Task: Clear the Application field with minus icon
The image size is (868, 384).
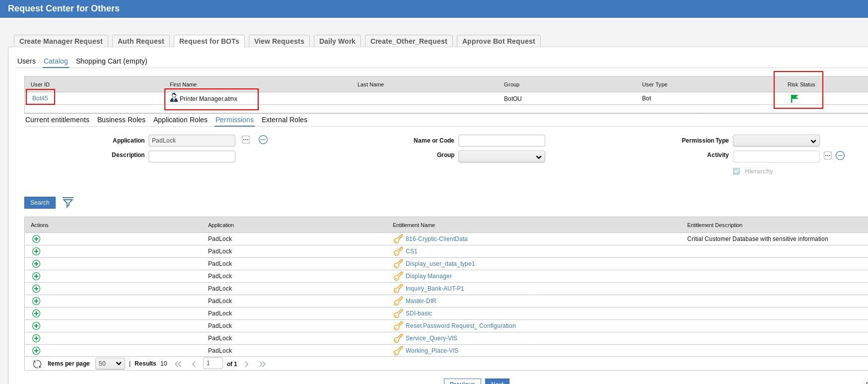Action: tap(263, 140)
